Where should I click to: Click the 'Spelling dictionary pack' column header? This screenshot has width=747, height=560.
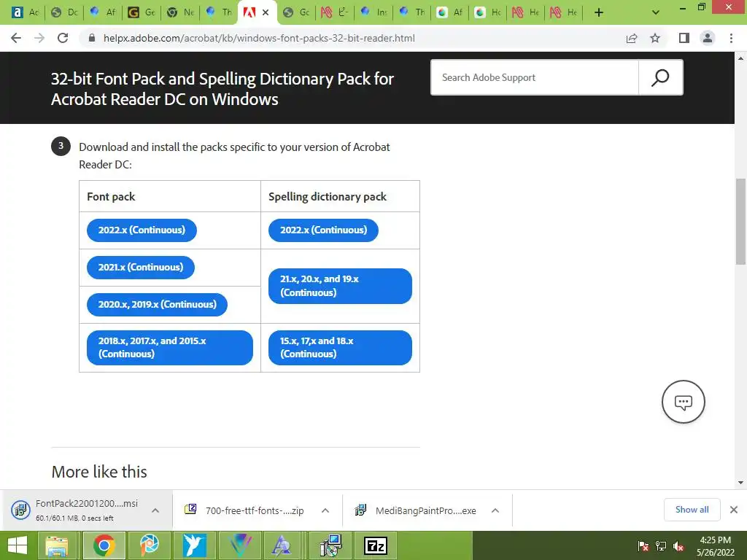[328, 197]
